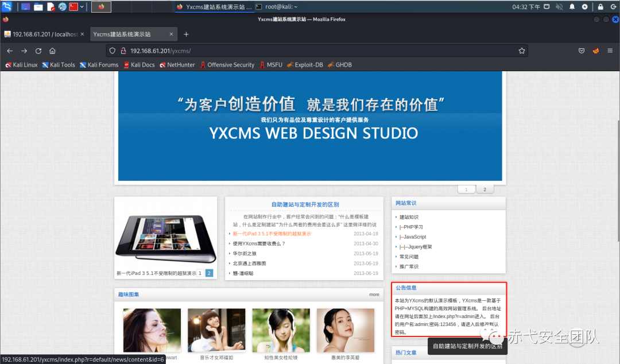Close the 192.168.61.201 / localhost tab

(x=82, y=34)
